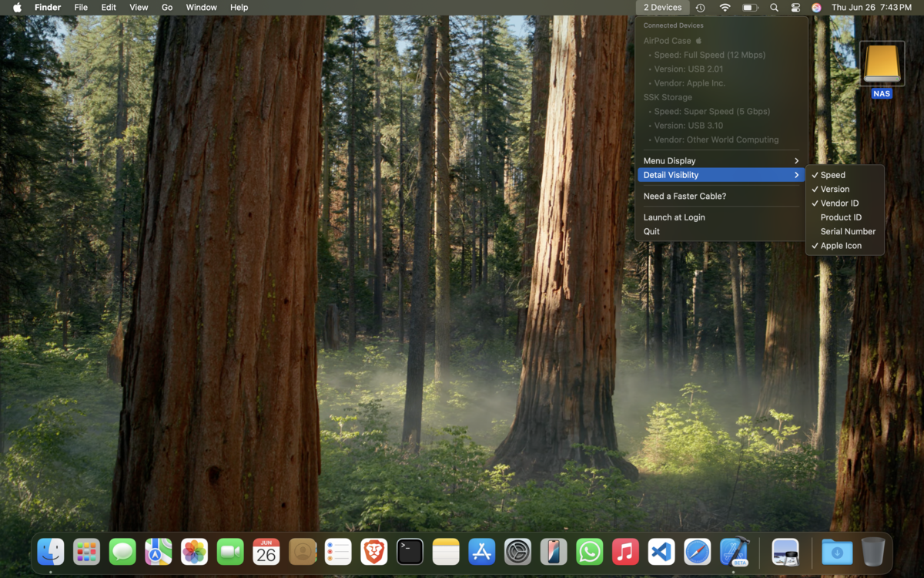Open Brave browser from the dock
The width and height of the screenshot is (924, 578).
pos(374,552)
